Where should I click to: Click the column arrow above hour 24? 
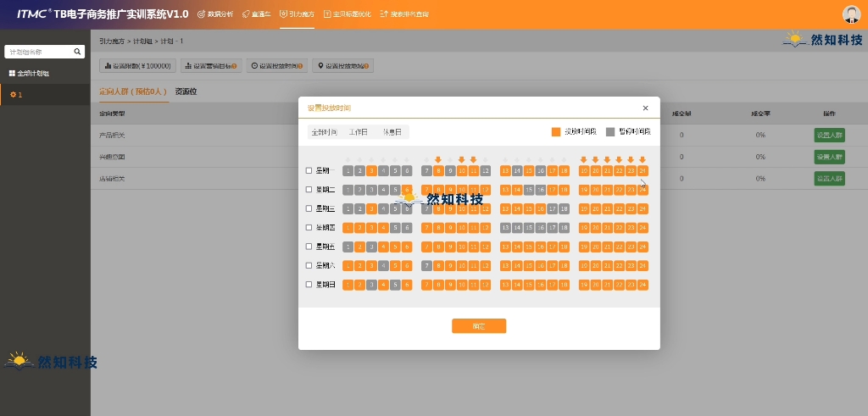click(x=643, y=159)
